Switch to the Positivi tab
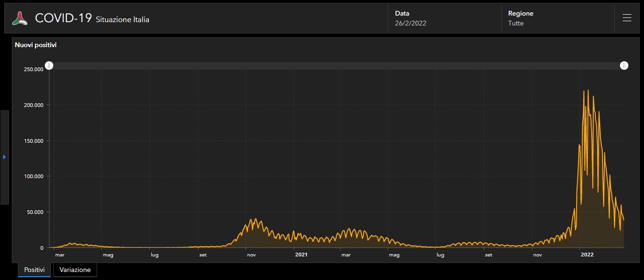The width and height of the screenshot is (644, 280). tap(34, 270)
